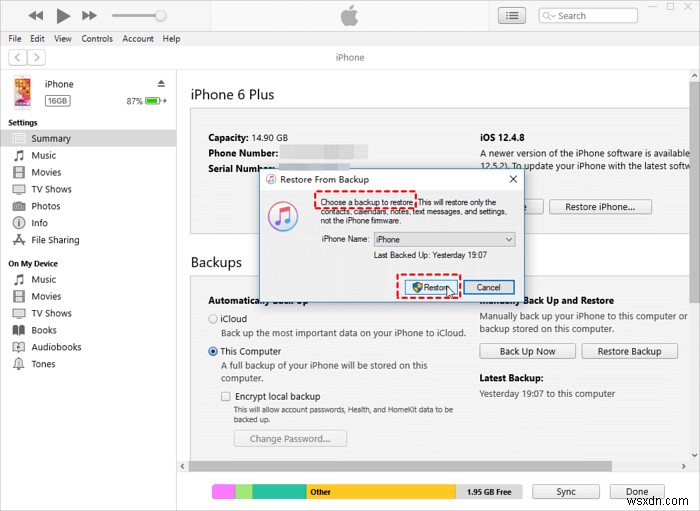Click the 1.95 GB Free label

point(489,492)
